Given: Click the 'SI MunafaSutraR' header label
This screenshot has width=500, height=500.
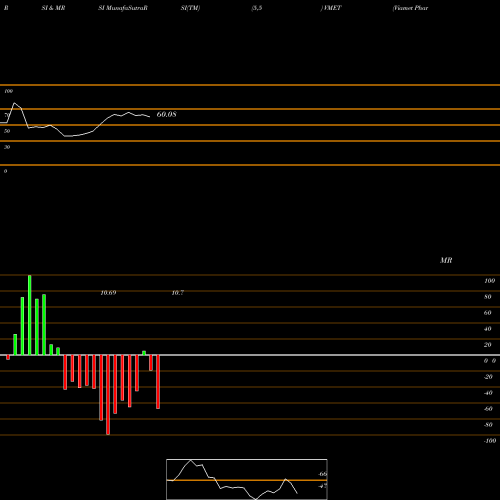Looking at the screenshot, I should (123, 8).
